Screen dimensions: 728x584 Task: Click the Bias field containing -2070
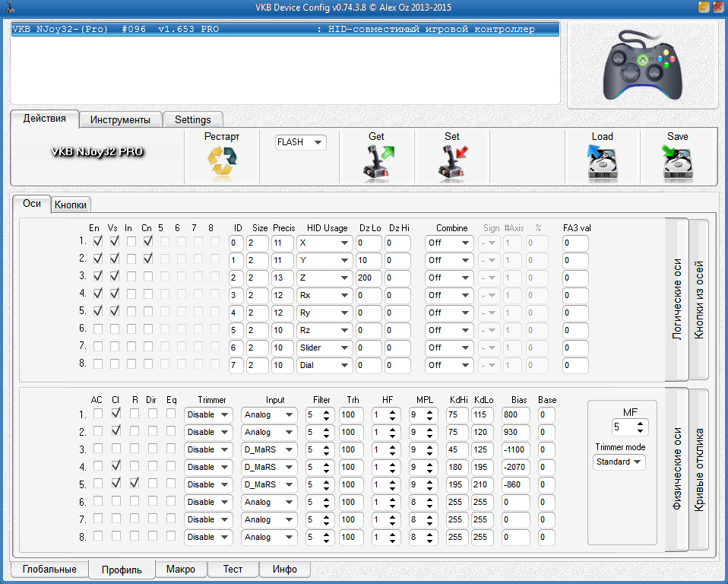(x=515, y=467)
